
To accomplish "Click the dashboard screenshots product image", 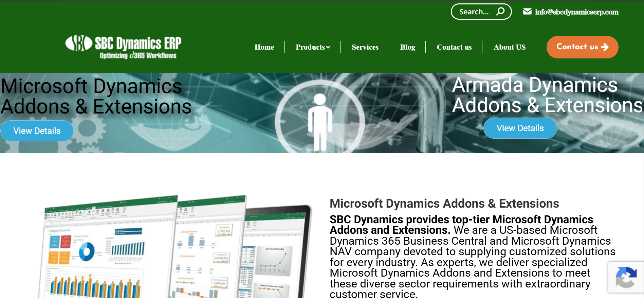I will click(x=175, y=246).
